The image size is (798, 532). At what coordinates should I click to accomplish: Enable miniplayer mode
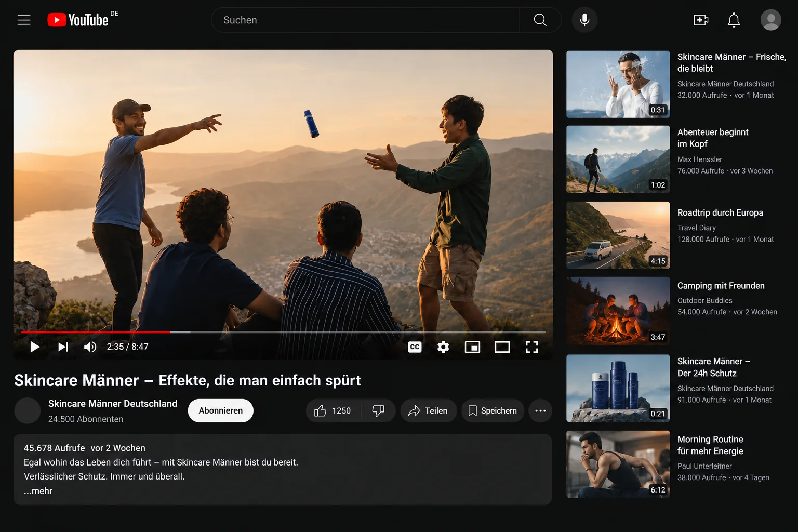[x=472, y=347]
